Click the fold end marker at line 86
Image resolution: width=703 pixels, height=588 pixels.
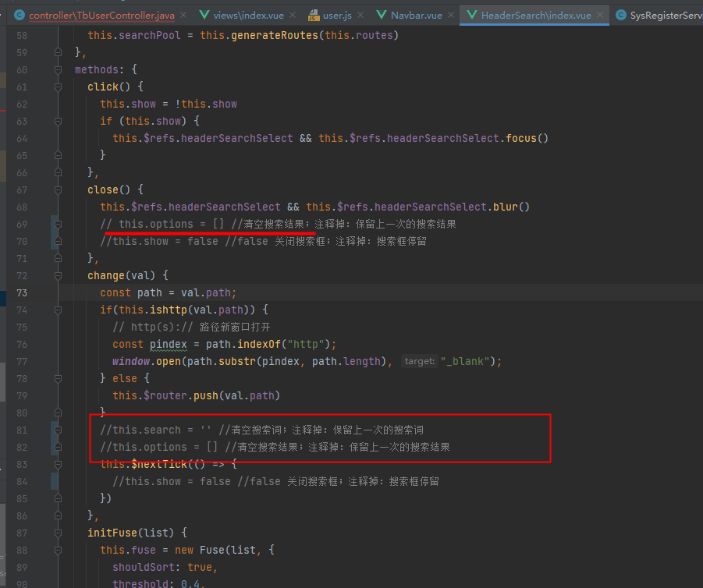(x=58, y=515)
